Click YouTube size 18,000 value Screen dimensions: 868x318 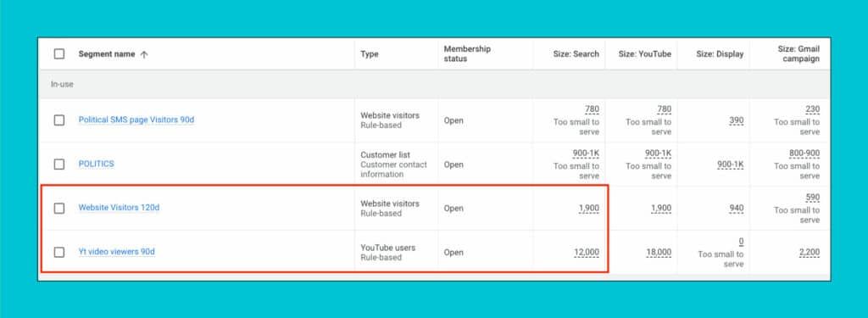(x=659, y=252)
